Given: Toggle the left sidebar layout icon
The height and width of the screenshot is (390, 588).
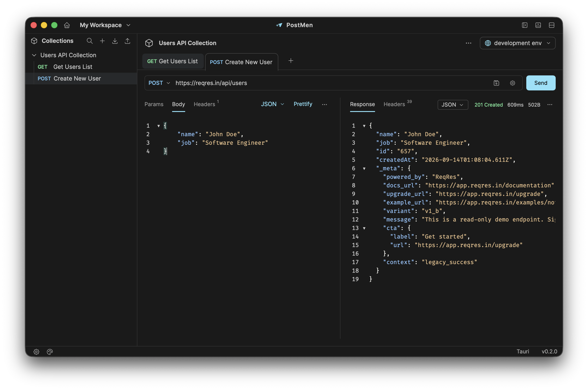Looking at the screenshot, I should [524, 25].
